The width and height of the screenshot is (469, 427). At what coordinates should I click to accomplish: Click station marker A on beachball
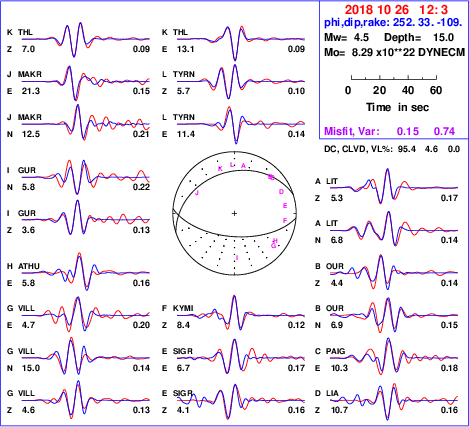click(x=243, y=166)
